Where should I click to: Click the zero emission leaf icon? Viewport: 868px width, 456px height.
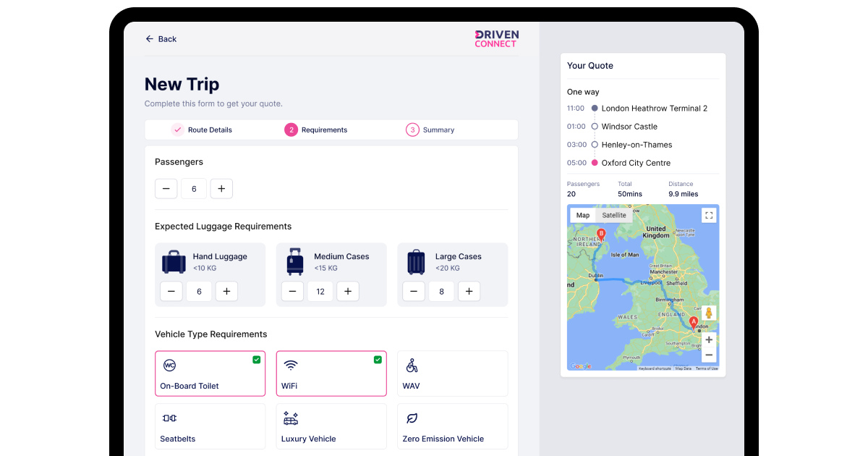[412, 418]
